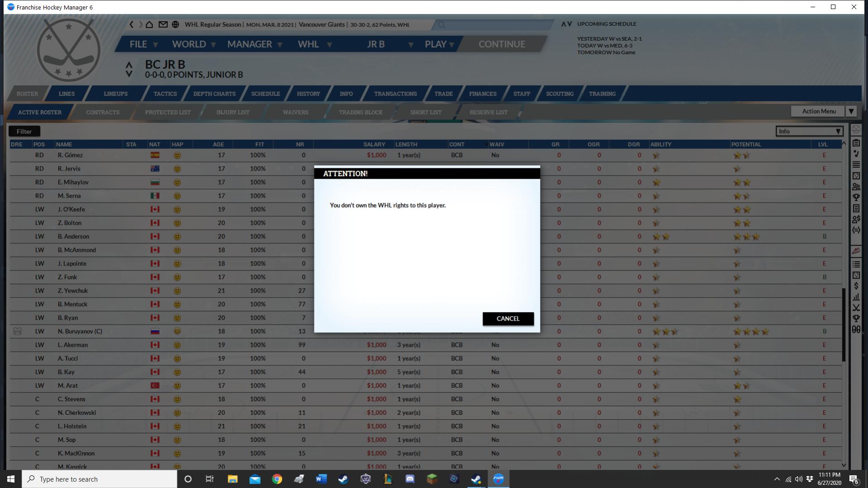This screenshot has width=868, height=488.
Task: Select the RESERVE LIST sub-tab
Action: [x=489, y=112]
